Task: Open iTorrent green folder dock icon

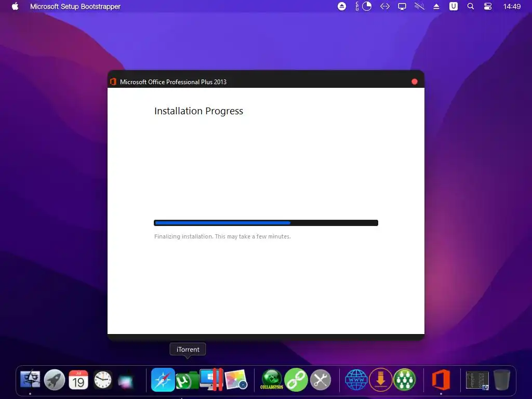Action: click(187, 380)
